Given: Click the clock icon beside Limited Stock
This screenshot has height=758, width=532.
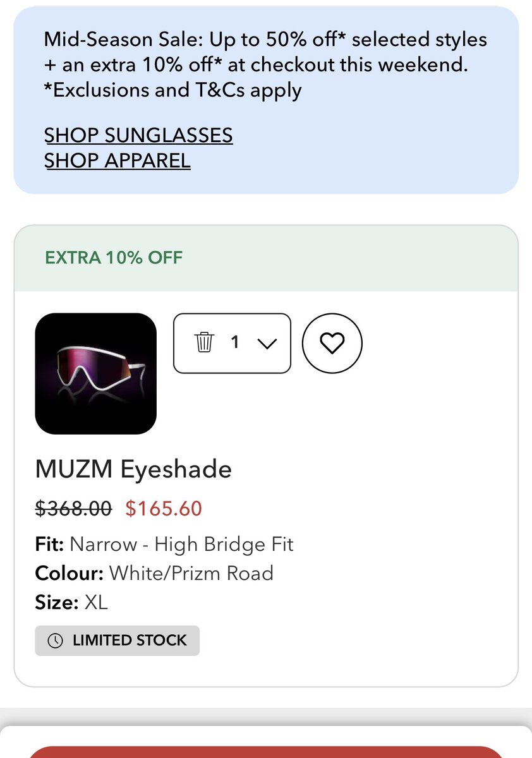Looking at the screenshot, I should click(x=56, y=641).
